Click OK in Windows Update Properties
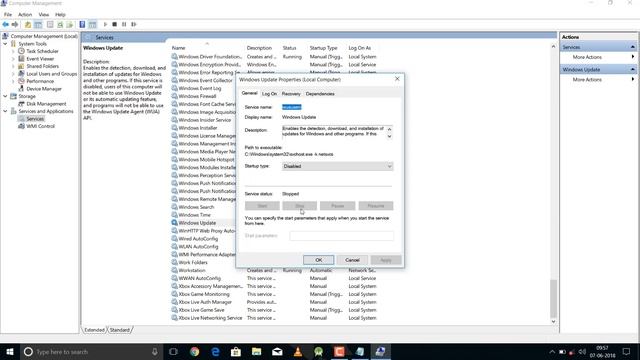The width and height of the screenshot is (640, 360). (x=318, y=260)
